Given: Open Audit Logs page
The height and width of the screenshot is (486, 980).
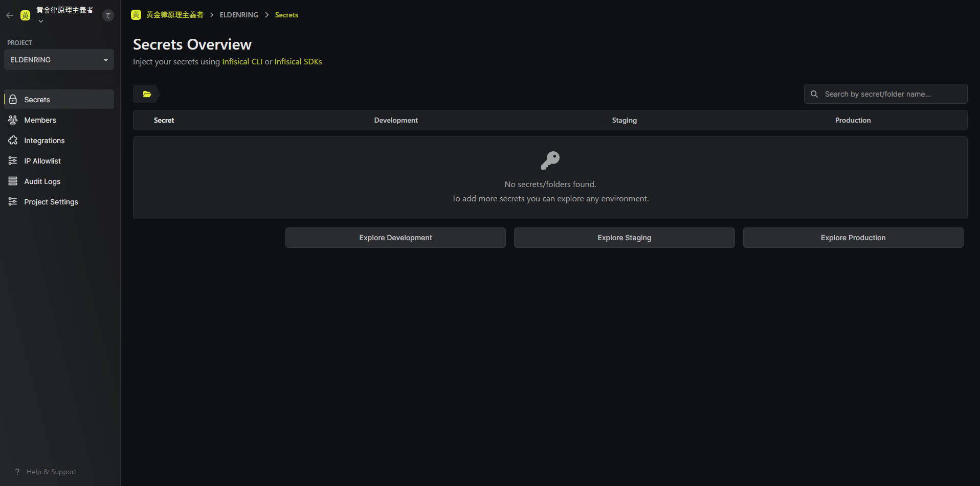Looking at the screenshot, I should pyautogui.click(x=59, y=181).
